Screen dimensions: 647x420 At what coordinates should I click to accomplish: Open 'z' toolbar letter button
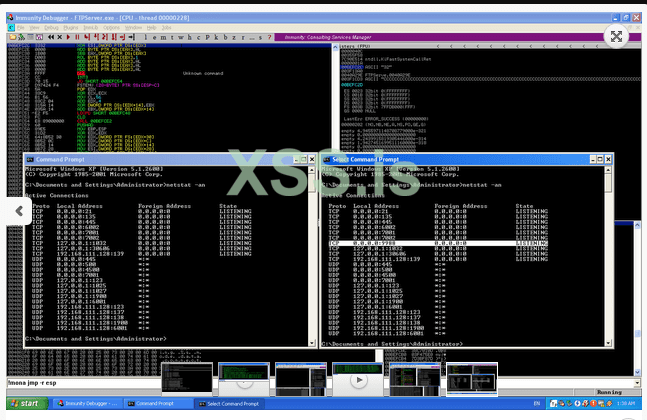[x=234, y=37]
